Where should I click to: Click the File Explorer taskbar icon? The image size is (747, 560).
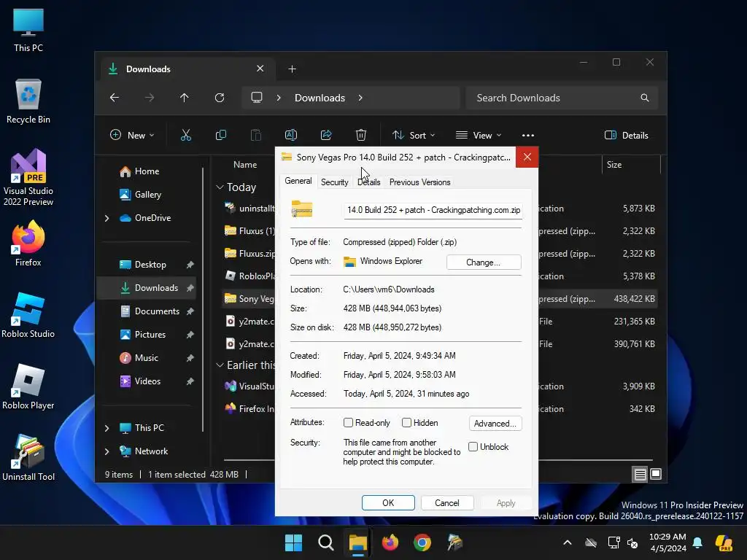click(357, 542)
